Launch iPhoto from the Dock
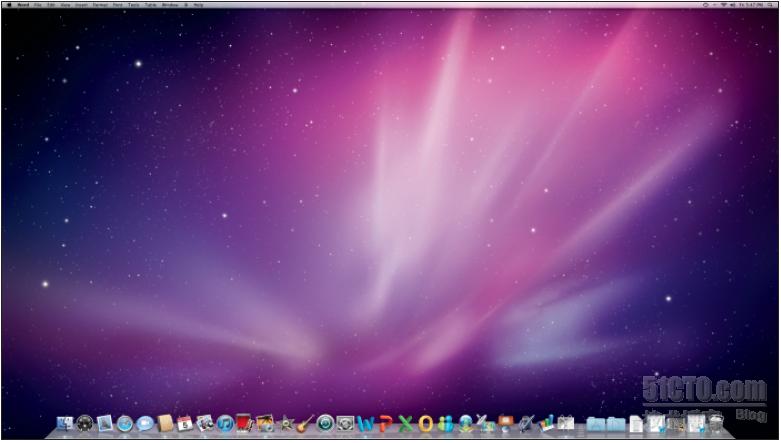 tap(265, 424)
